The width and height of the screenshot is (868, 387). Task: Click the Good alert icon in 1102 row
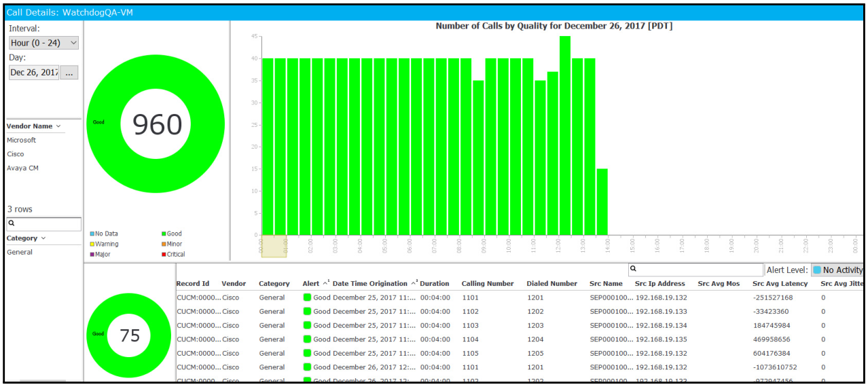click(x=307, y=312)
